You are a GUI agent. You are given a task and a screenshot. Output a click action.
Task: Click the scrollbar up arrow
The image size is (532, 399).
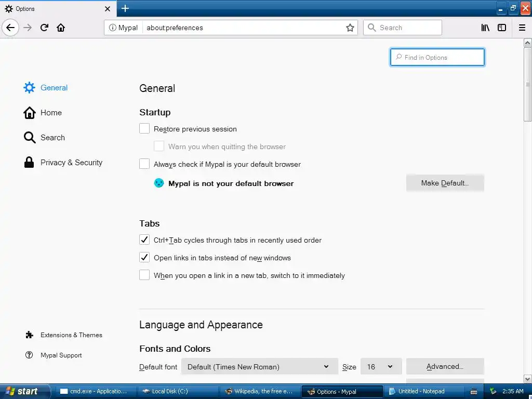coord(527,43)
